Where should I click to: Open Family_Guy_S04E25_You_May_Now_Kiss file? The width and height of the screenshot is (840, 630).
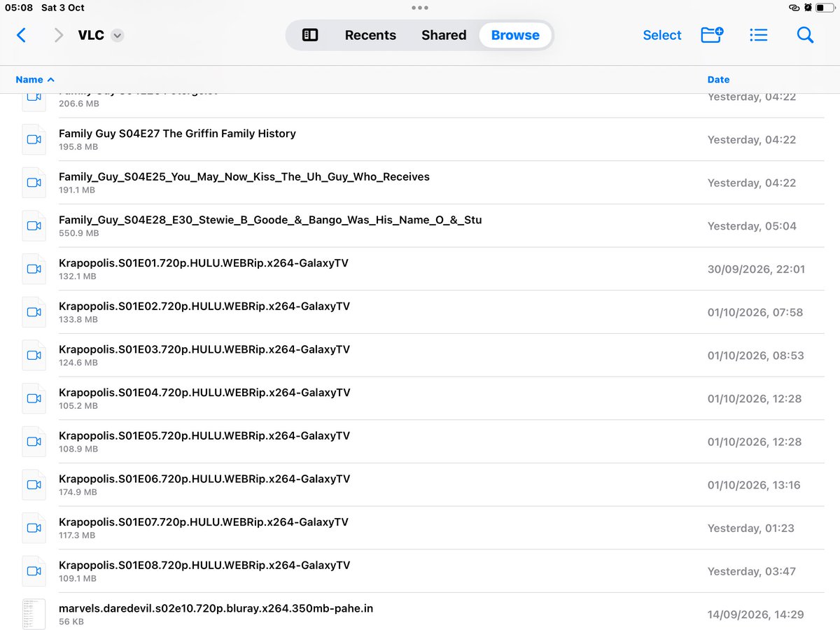pyautogui.click(x=244, y=177)
